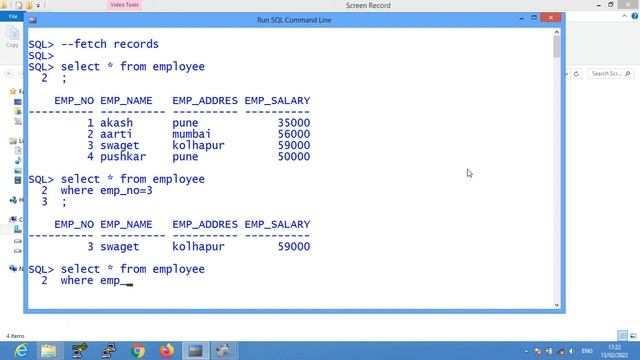Click the scroll-down arrow in SQL window
Image resolution: width=640 pixels, height=360 pixels.
pyautogui.click(x=557, y=305)
